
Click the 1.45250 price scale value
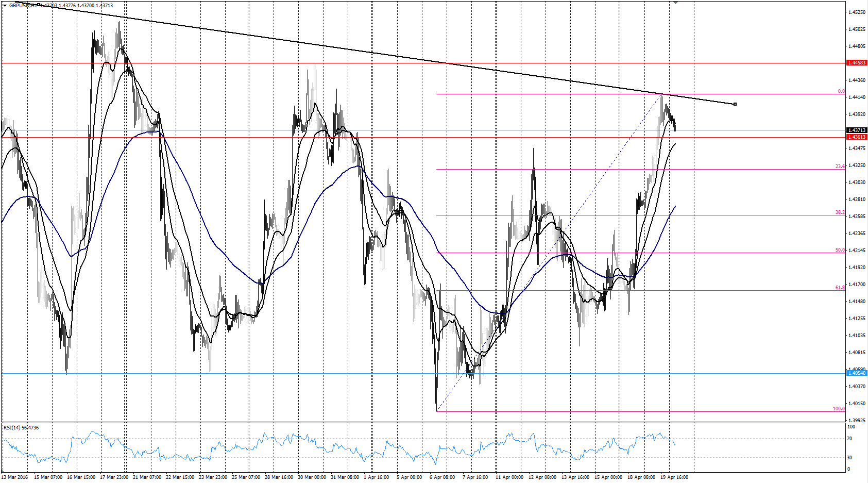coord(856,12)
